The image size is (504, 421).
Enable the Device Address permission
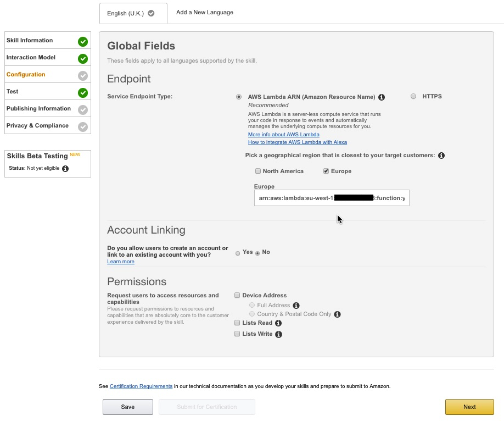click(237, 295)
